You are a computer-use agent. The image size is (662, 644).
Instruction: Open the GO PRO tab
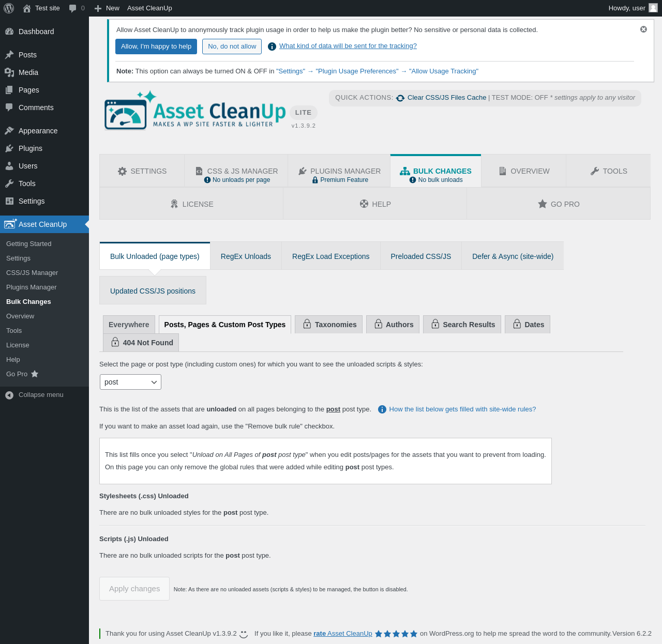pyautogui.click(x=559, y=204)
